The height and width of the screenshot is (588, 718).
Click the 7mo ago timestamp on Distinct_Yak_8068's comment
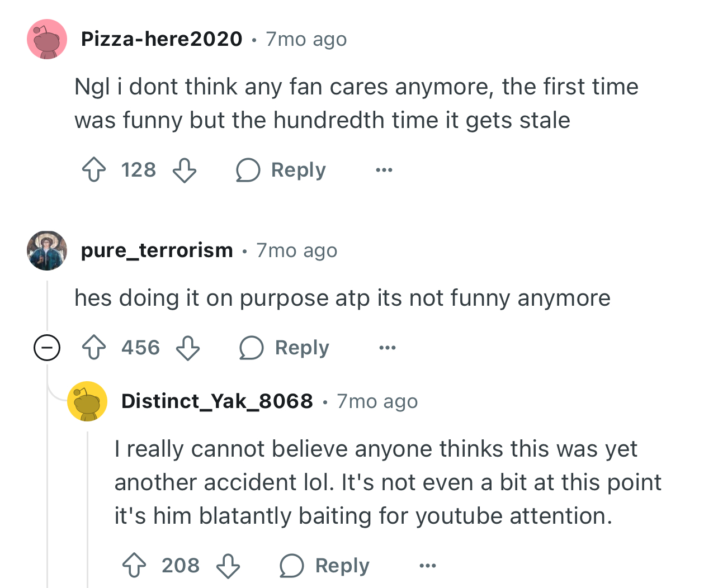pyautogui.click(x=377, y=401)
